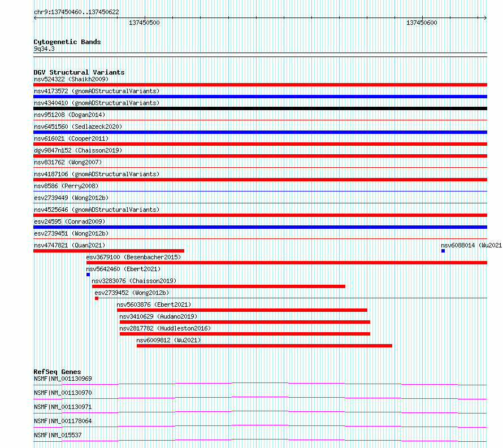Viewport: 503px width, 448px height.
Task: Click the chr9:137450460..137450622 coordinate label
Action: [x=76, y=12]
